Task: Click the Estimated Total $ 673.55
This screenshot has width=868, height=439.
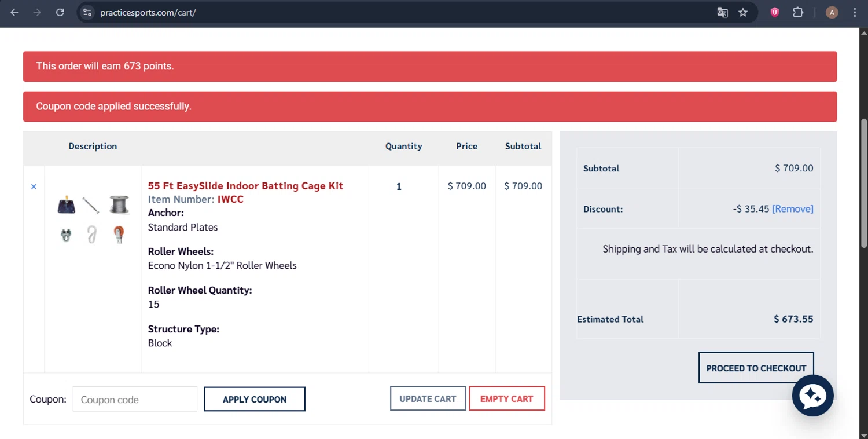Action: [793, 319]
